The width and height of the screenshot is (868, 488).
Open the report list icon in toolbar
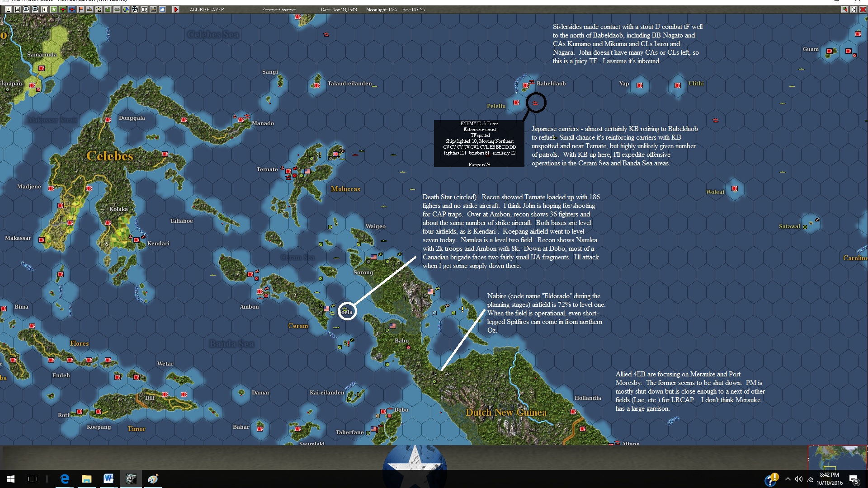pyautogui.click(x=17, y=9)
